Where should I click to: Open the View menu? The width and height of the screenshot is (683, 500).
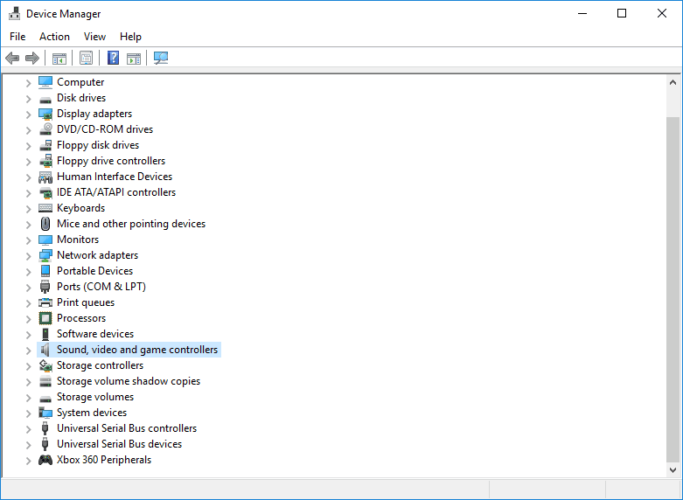95,37
